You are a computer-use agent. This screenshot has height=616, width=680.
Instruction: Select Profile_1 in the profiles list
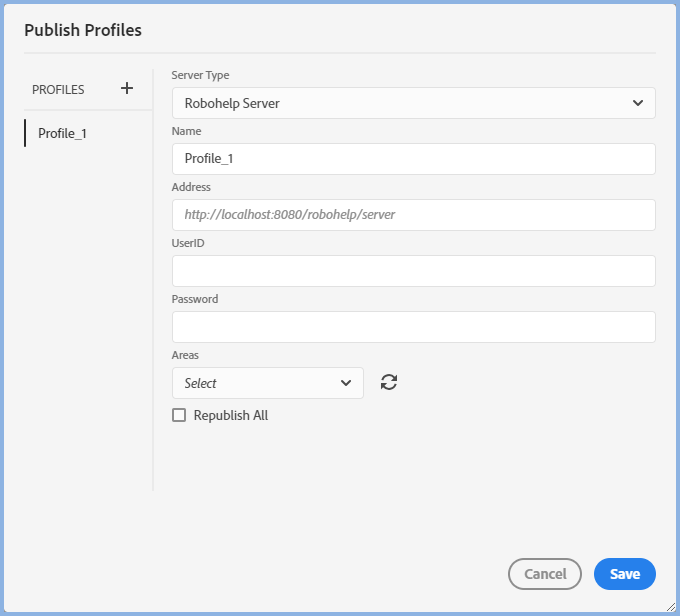62,133
